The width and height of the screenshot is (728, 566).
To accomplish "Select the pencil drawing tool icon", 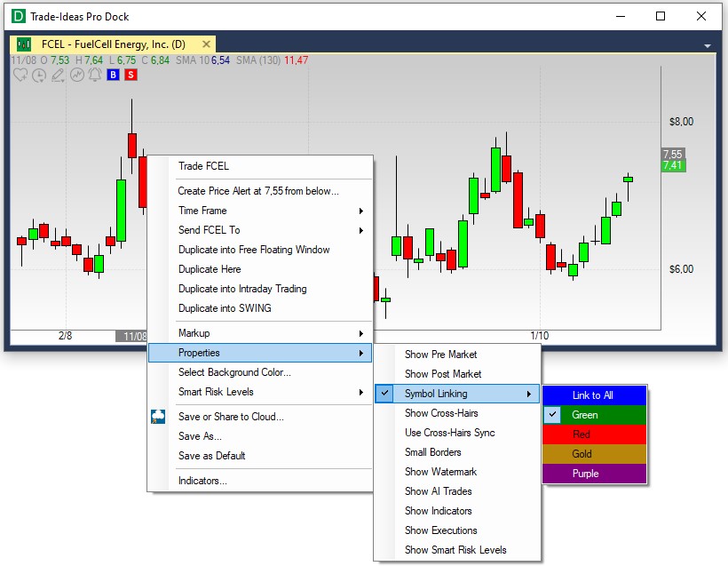I will (x=58, y=76).
